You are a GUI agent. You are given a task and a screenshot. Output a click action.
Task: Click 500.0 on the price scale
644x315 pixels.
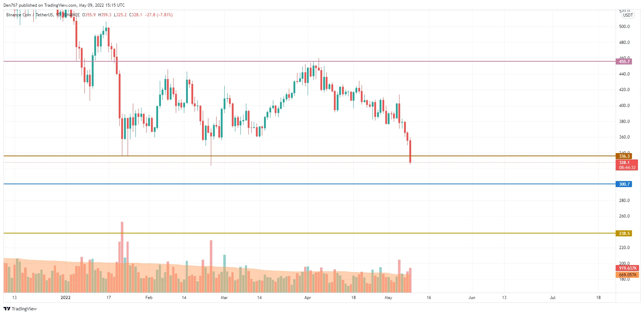tap(624, 27)
